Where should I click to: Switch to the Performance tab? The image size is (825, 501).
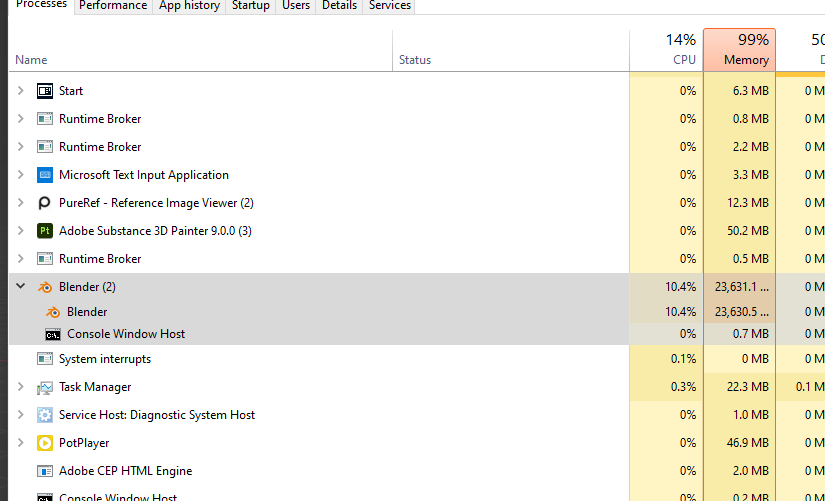[x=113, y=6]
